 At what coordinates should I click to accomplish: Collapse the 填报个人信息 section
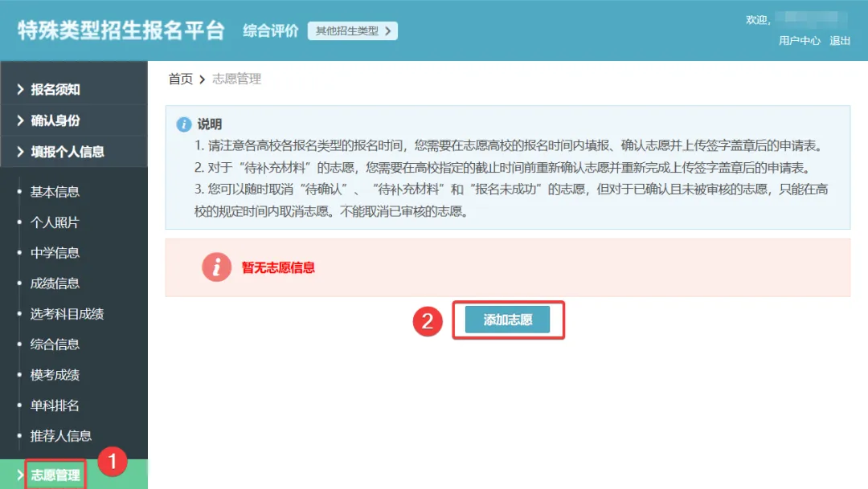point(67,152)
